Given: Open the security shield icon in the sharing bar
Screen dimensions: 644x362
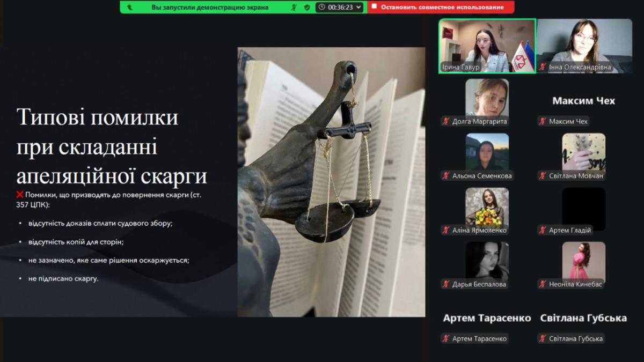Looking at the screenshot, I should [x=307, y=8].
